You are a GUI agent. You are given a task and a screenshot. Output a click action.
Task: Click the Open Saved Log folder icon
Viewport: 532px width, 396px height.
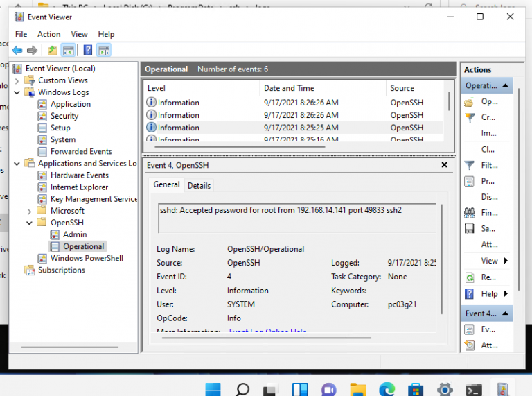[470, 102]
